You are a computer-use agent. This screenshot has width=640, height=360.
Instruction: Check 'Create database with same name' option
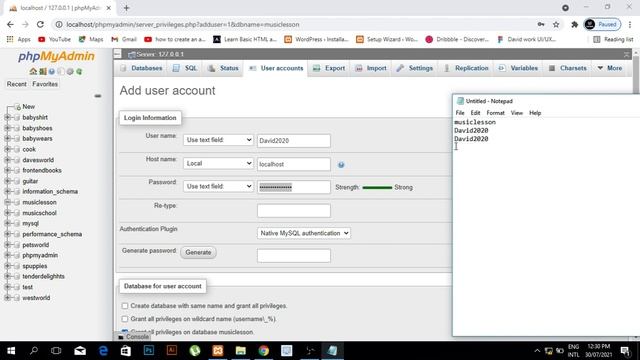[125, 306]
